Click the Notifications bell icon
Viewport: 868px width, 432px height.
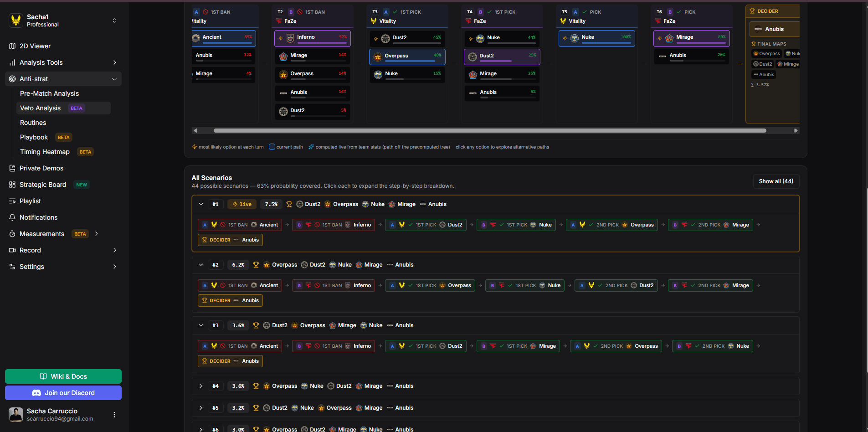[12, 217]
